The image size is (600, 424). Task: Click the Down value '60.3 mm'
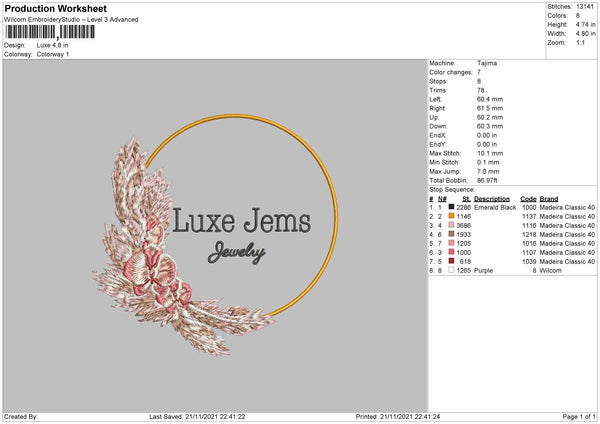point(490,126)
